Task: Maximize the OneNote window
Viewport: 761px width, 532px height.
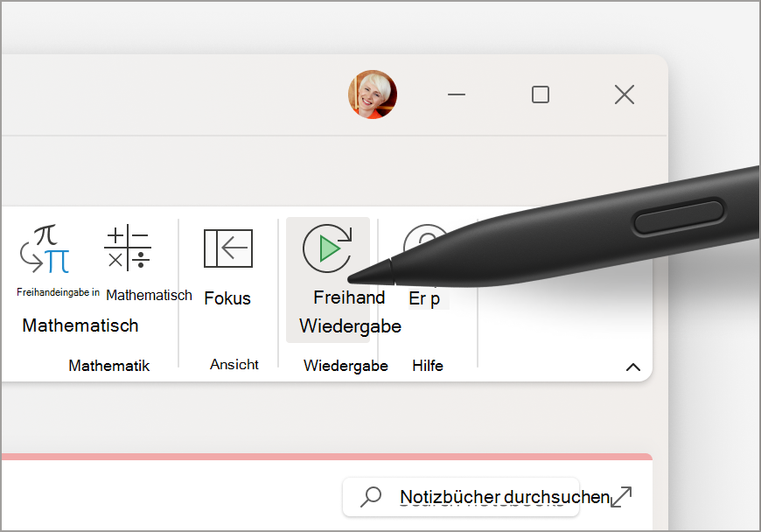Action: 541,94
